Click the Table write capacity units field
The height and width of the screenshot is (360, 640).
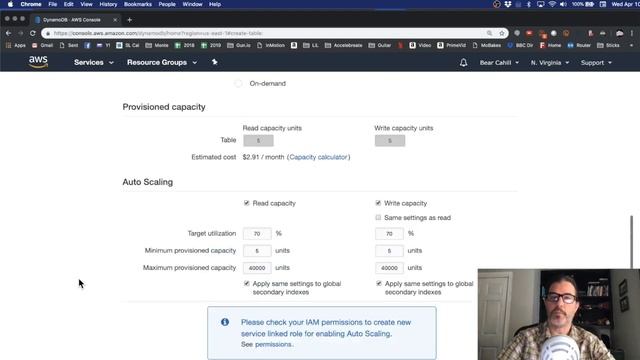pos(390,140)
